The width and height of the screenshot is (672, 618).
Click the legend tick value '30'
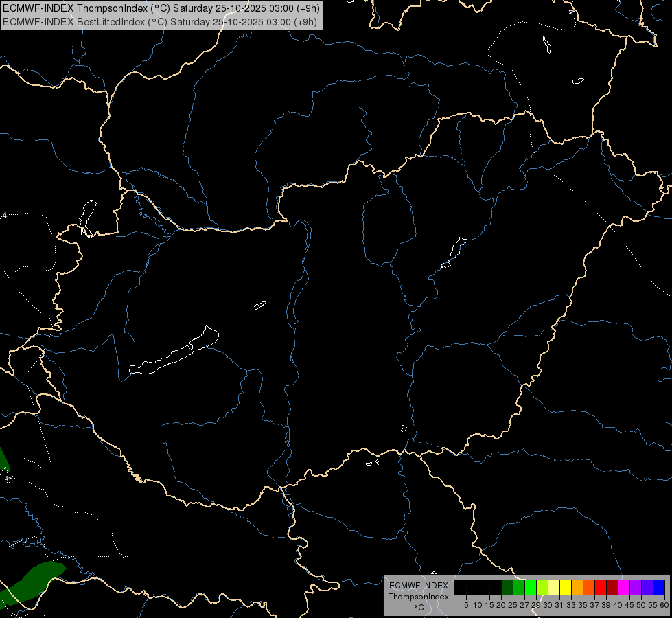pos(548,605)
